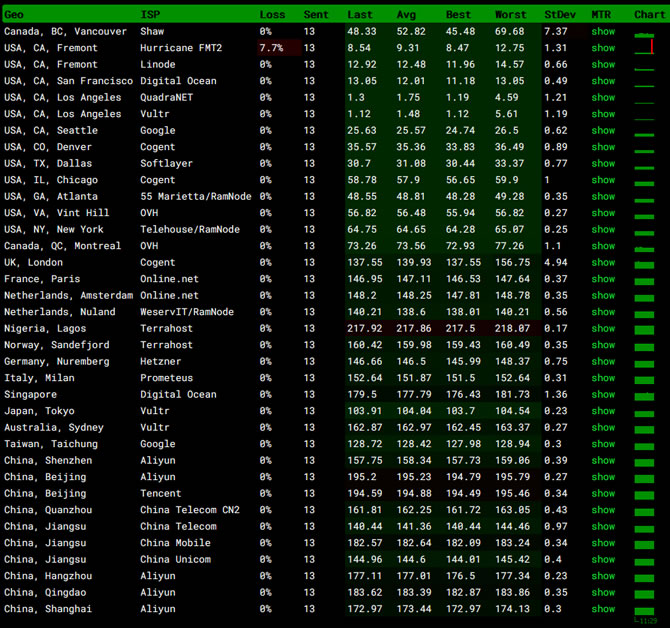670x628 pixels.
Task: Select the Fremont Hurricane chart with red spike
Action: (644, 47)
